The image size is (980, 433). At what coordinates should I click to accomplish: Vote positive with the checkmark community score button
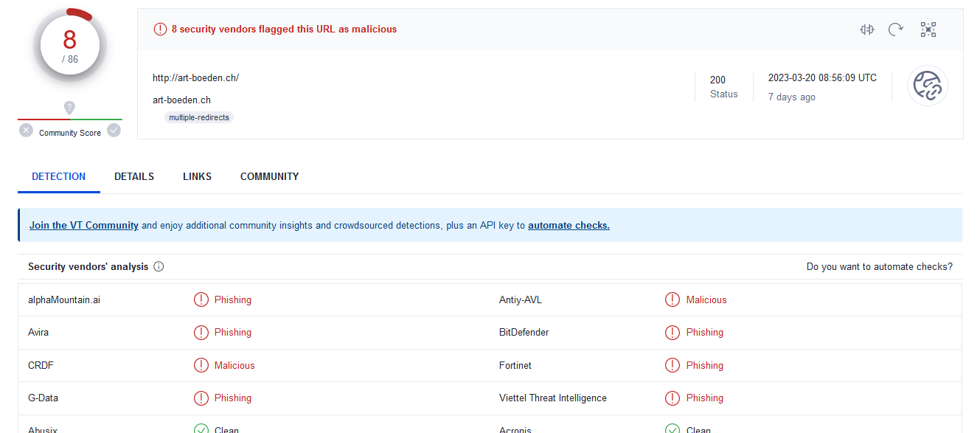(114, 131)
